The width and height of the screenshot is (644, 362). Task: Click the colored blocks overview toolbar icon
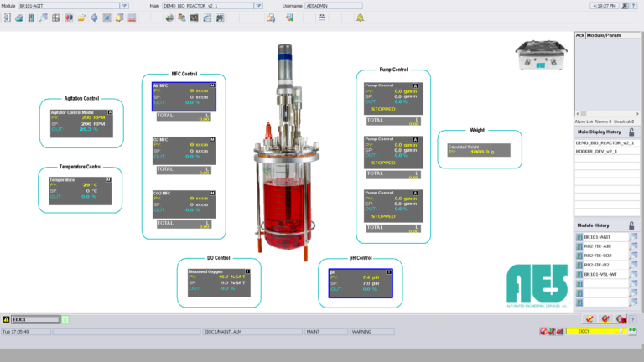(56, 18)
